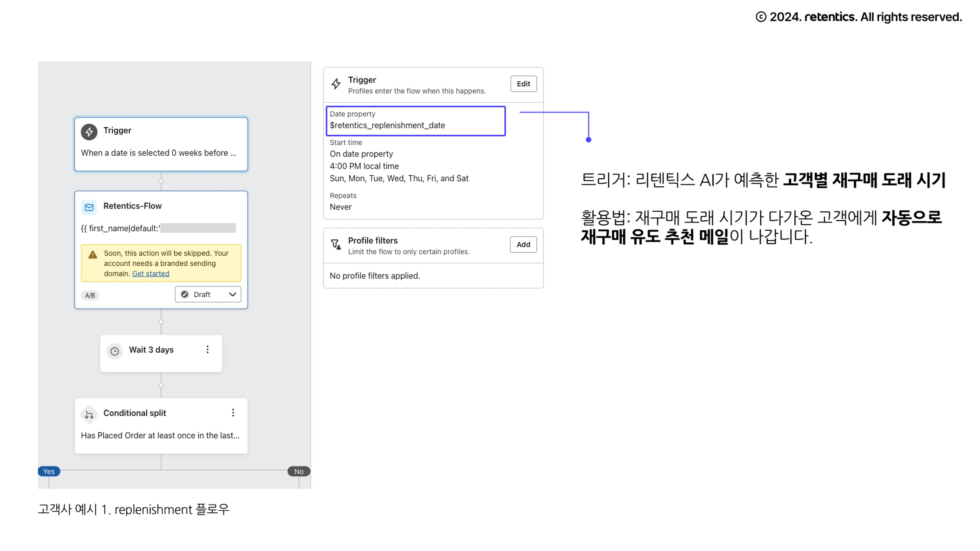Click the lightning icon in Trigger settings panel

(x=336, y=84)
